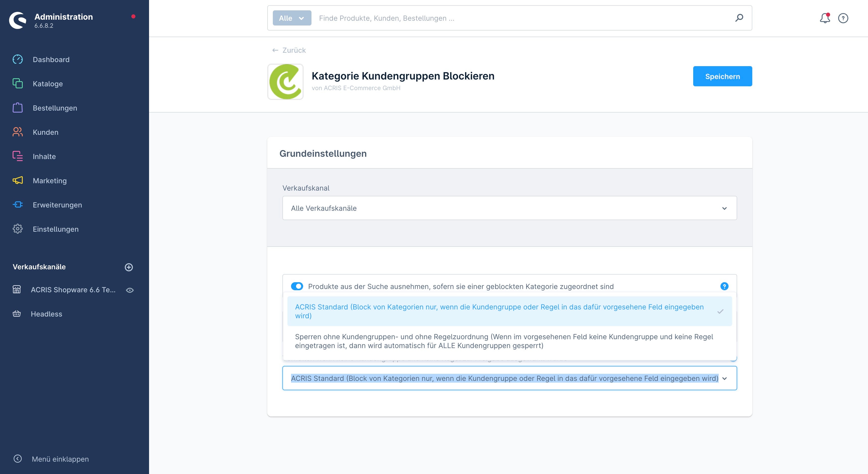Click the von ACRIS E-Commerce GmbH text
868x474 pixels.
coord(356,88)
